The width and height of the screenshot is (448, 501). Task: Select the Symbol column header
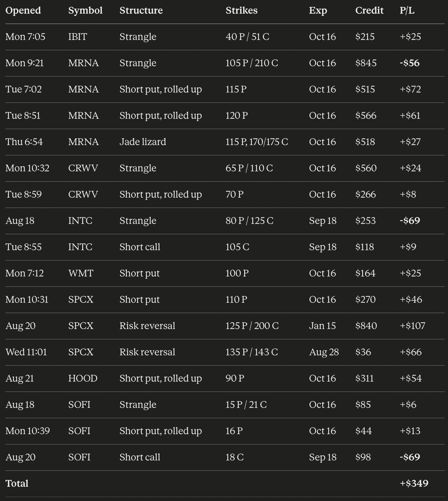point(85,10)
